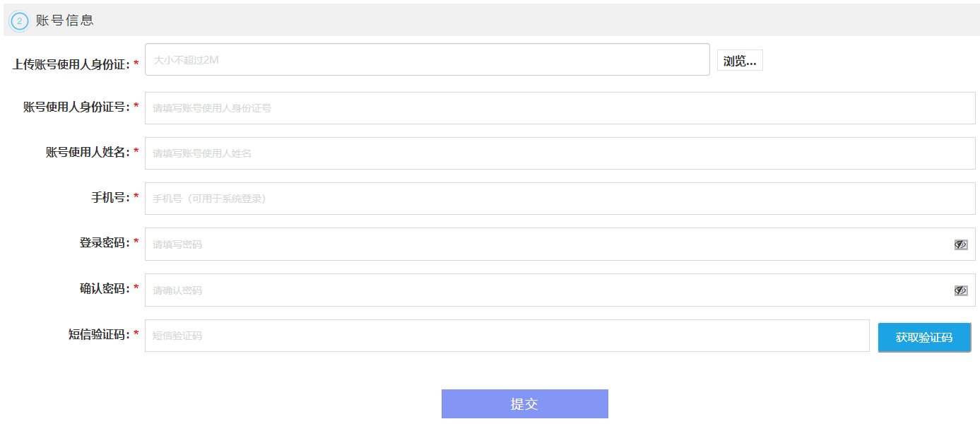This screenshot has height=424, width=980.
Task: Toggle visibility of 登录密码 password
Action: coord(960,245)
